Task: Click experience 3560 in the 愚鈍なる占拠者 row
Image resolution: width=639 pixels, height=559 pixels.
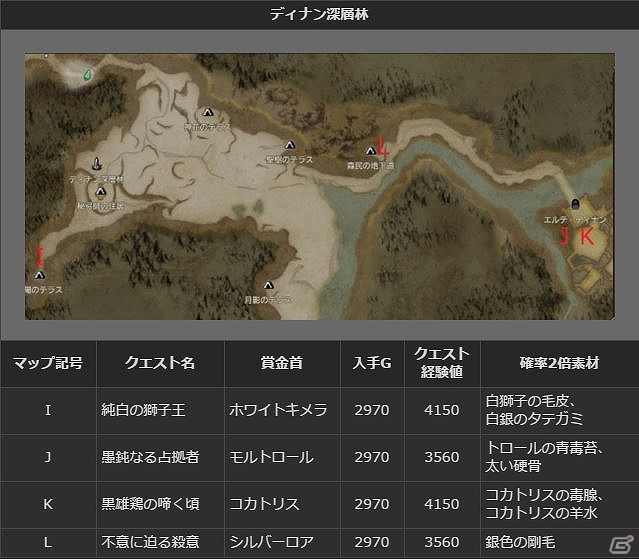Action: pos(442,457)
